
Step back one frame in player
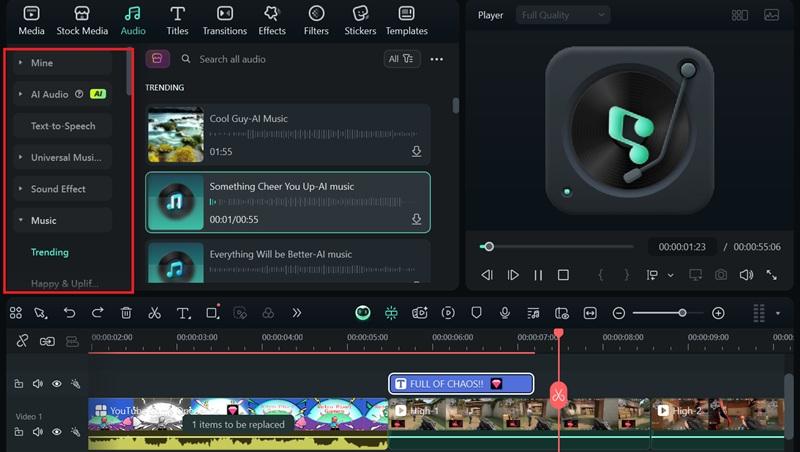pyautogui.click(x=487, y=275)
